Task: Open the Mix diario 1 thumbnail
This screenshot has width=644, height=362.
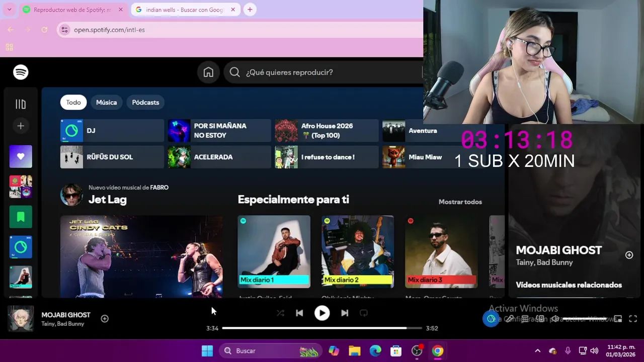Action: [x=274, y=251]
